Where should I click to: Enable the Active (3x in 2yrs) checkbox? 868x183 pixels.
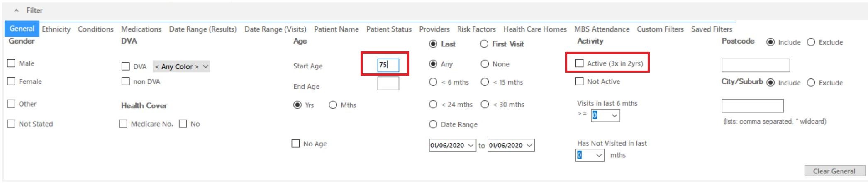579,63
